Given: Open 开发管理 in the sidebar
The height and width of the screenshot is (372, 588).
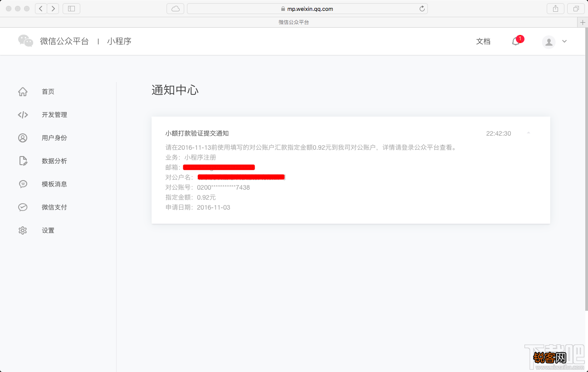Looking at the screenshot, I should 54,115.
